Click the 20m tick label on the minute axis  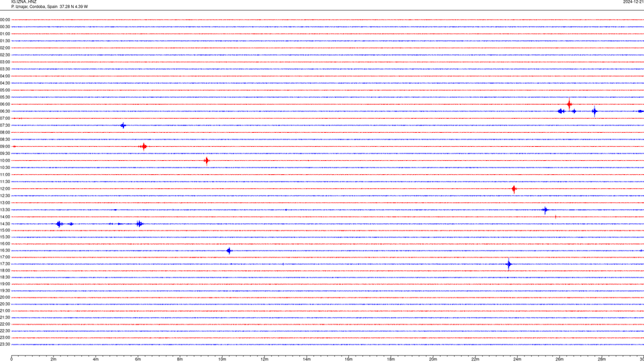(x=433, y=359)
